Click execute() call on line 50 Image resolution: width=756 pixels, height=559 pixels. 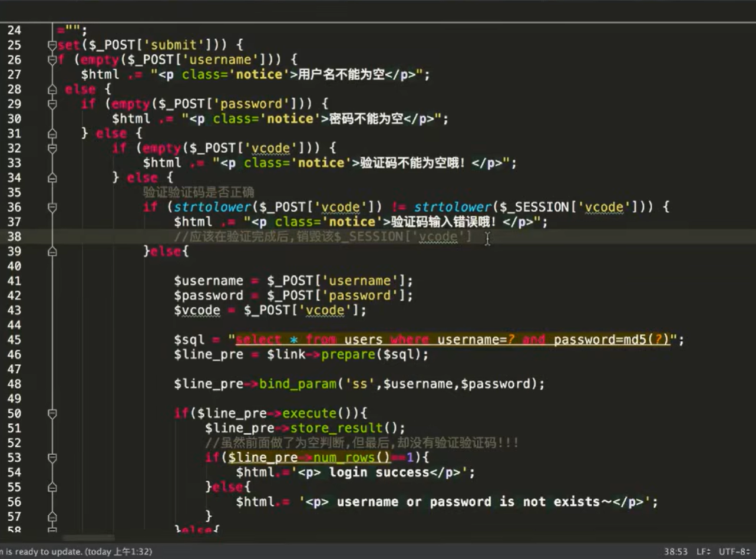click(317, 414)
